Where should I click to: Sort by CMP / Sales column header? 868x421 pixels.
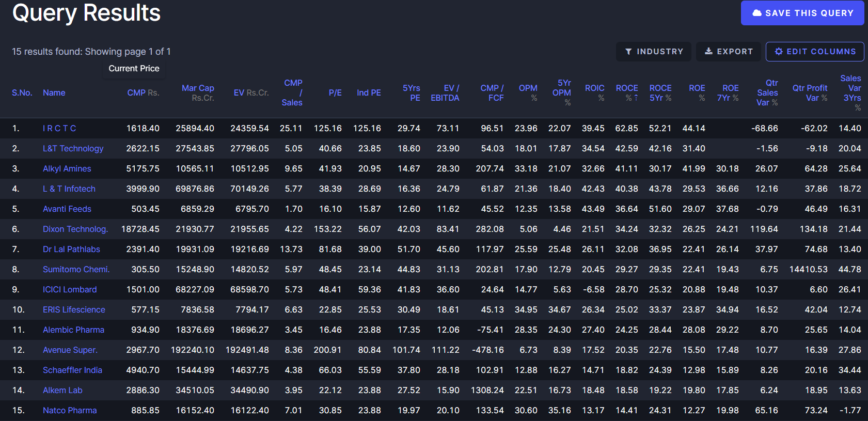coord(292,92)
